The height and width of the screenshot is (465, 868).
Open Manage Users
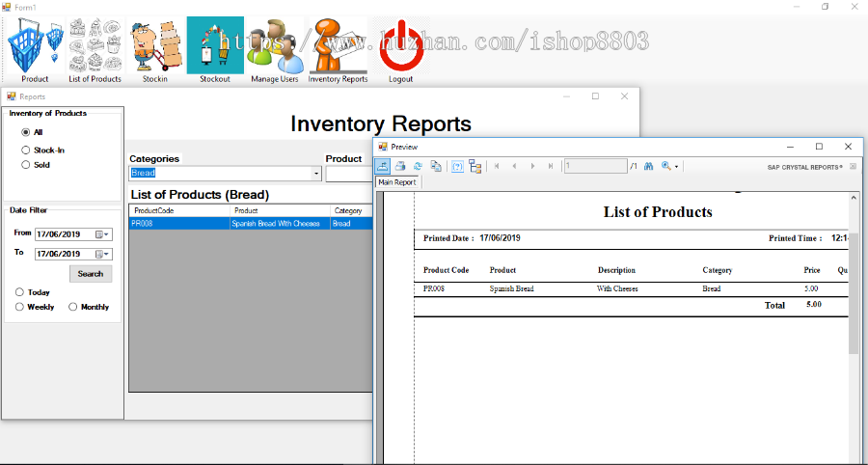click(275, 51)
